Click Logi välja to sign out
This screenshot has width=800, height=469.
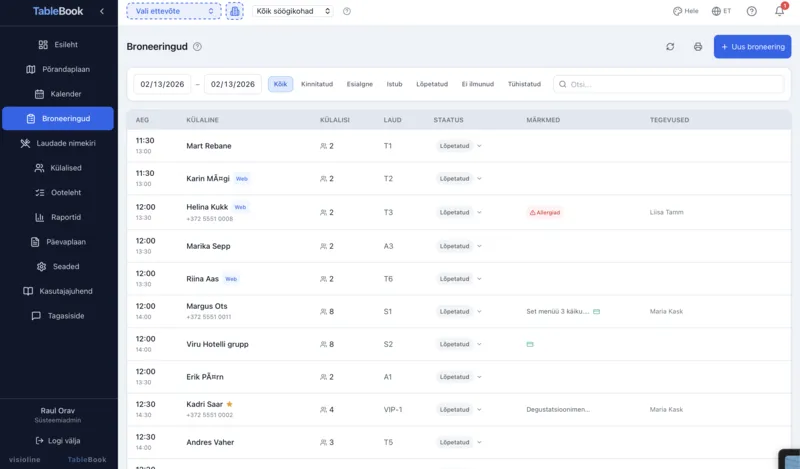click(x=59, y=440)
